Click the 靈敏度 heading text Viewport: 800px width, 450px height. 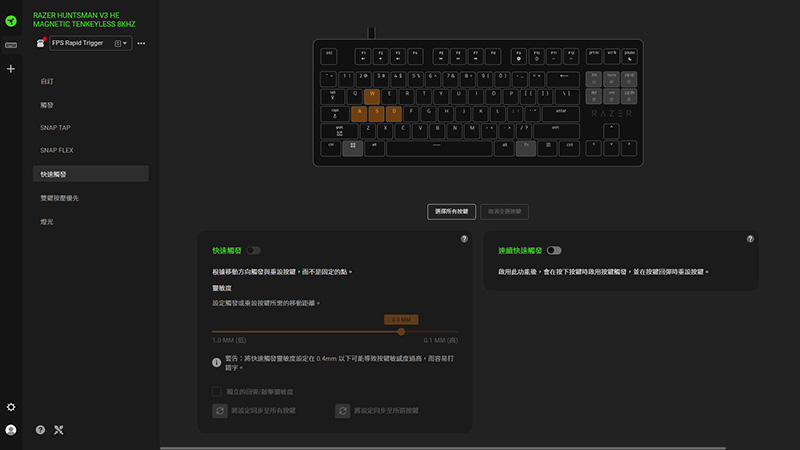222,288
